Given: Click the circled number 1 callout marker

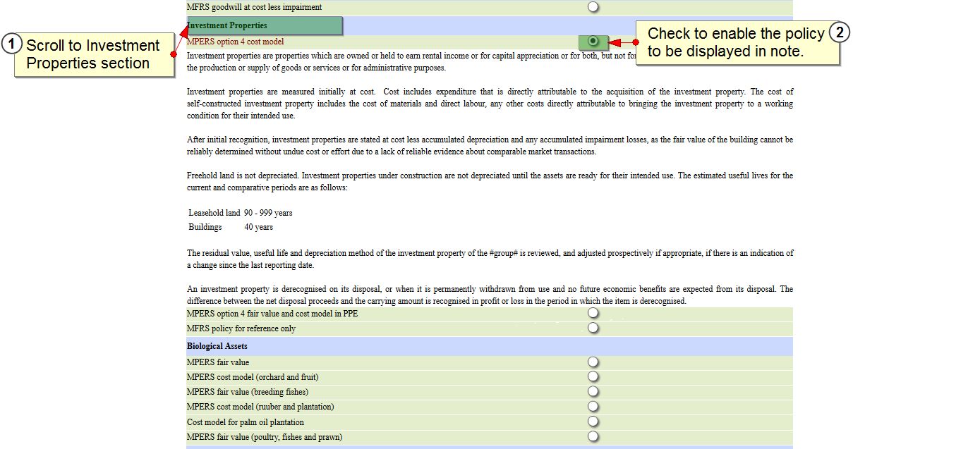Looking at the screenshot, I should coord(11,44).
